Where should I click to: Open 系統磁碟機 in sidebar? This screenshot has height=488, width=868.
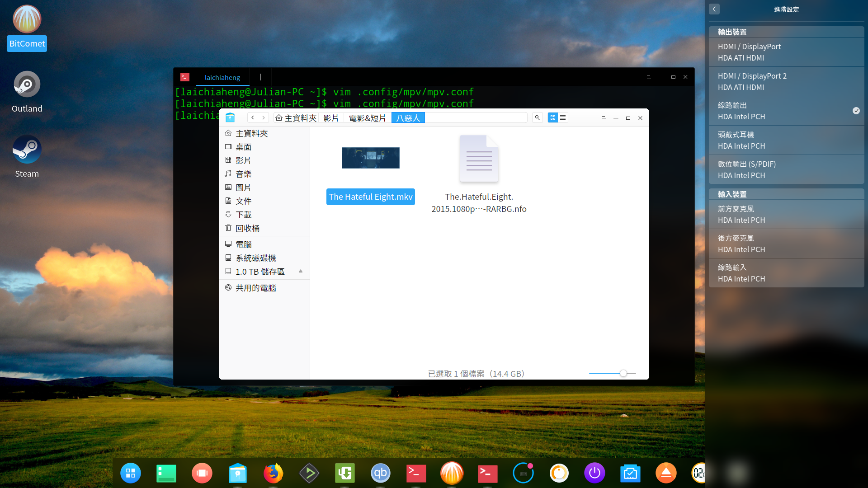[x=264, y=258]
